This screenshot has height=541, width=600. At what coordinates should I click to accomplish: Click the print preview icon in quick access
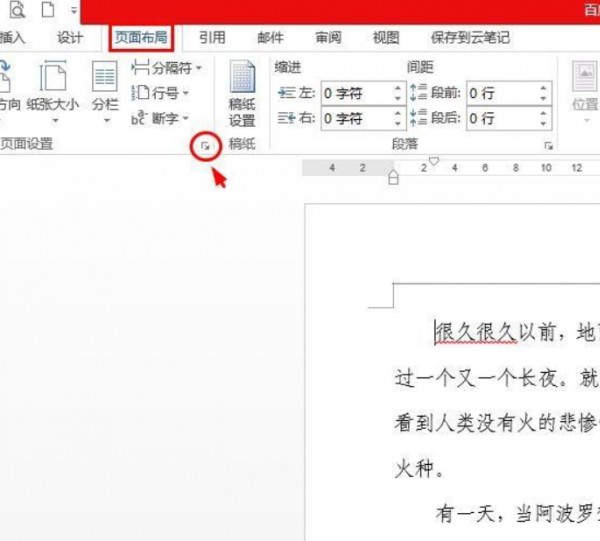[x=17, y=9]
